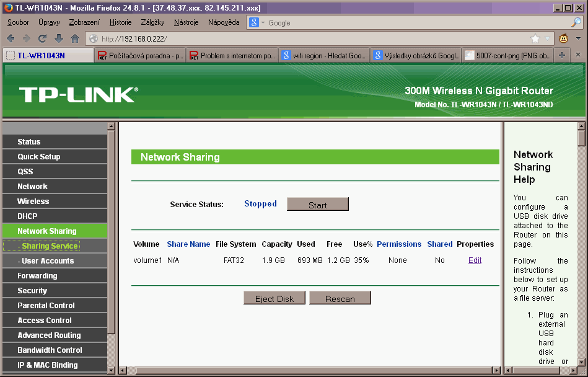The image size is (588, 377).
Task: Open the Nápověda menu
Action: (x=224, y=22)
